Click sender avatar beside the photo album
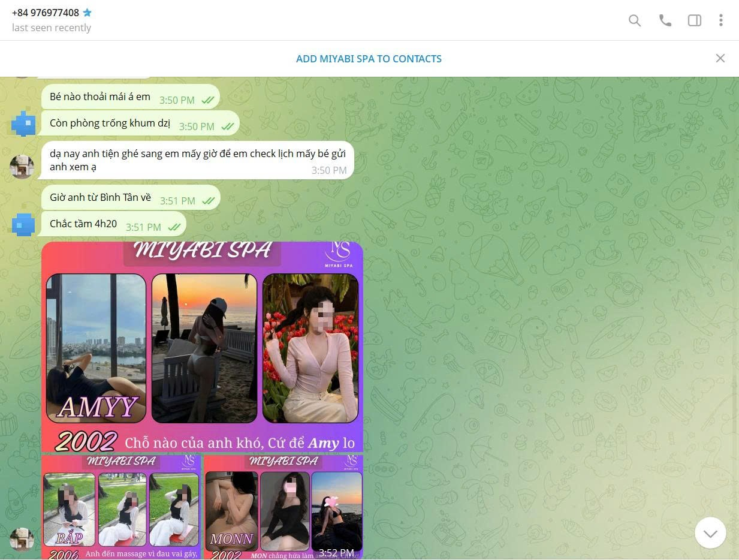 (22, 540)
